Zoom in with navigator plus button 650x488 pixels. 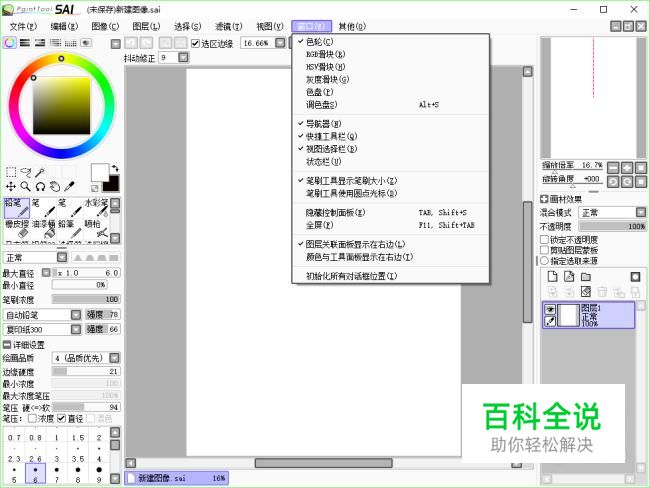point(627,168)
